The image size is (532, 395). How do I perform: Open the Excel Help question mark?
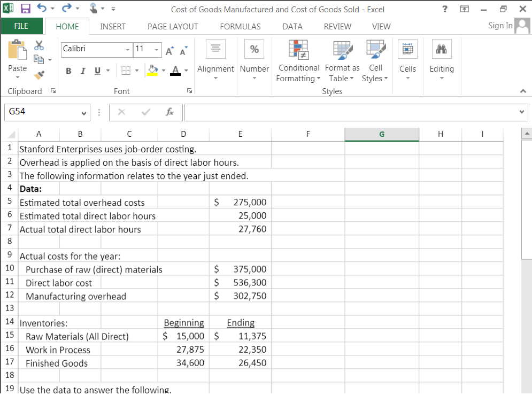[445, 9]
